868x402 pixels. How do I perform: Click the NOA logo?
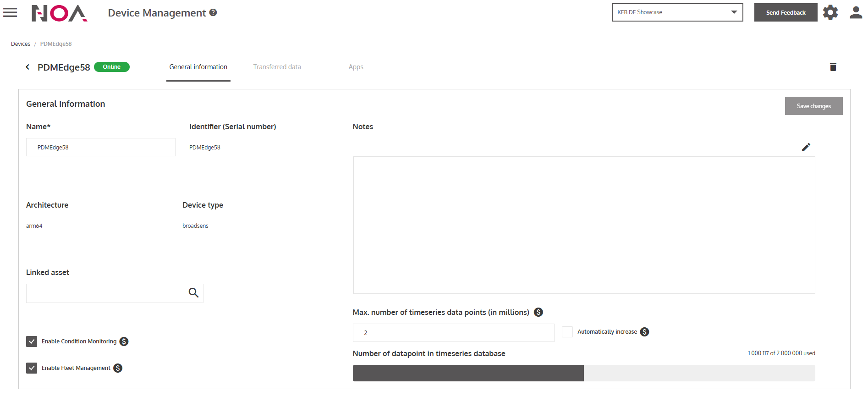(59, 13)
